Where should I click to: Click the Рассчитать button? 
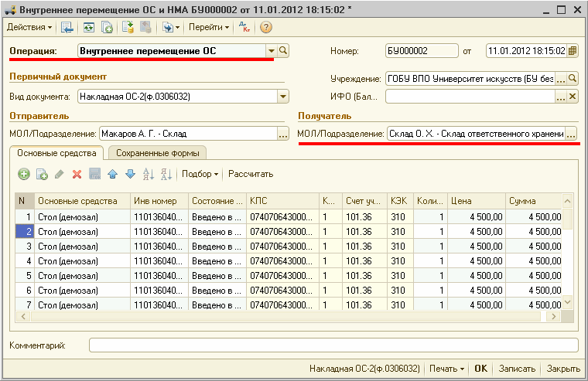[251, 175]
